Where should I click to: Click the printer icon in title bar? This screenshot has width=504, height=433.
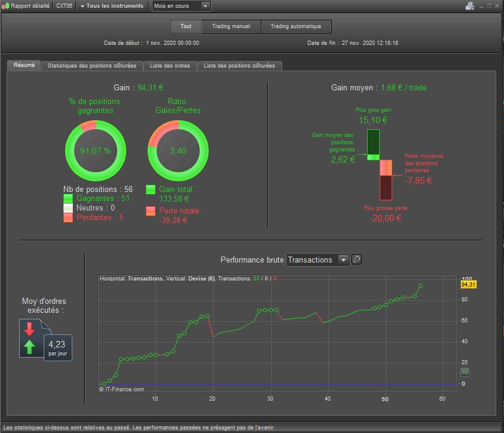pyautogui.click(x=469, y=6)
